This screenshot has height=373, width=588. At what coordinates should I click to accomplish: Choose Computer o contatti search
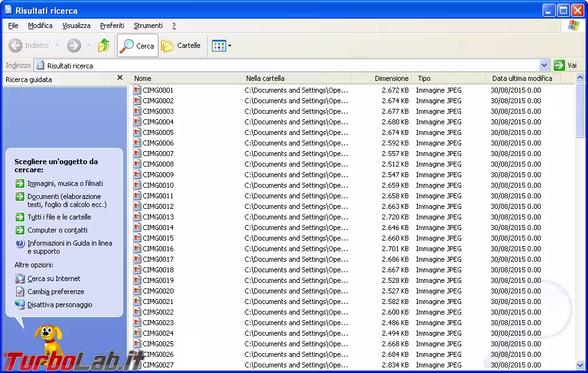[57, 230]
